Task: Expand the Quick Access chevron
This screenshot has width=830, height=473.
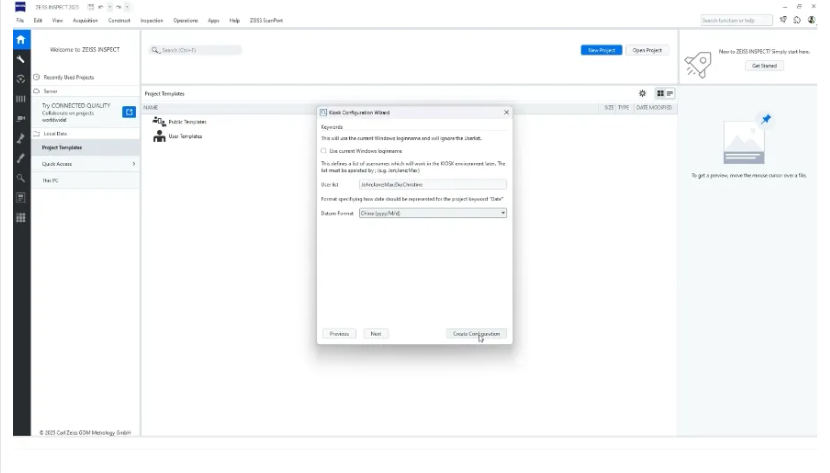Action: 133,164
